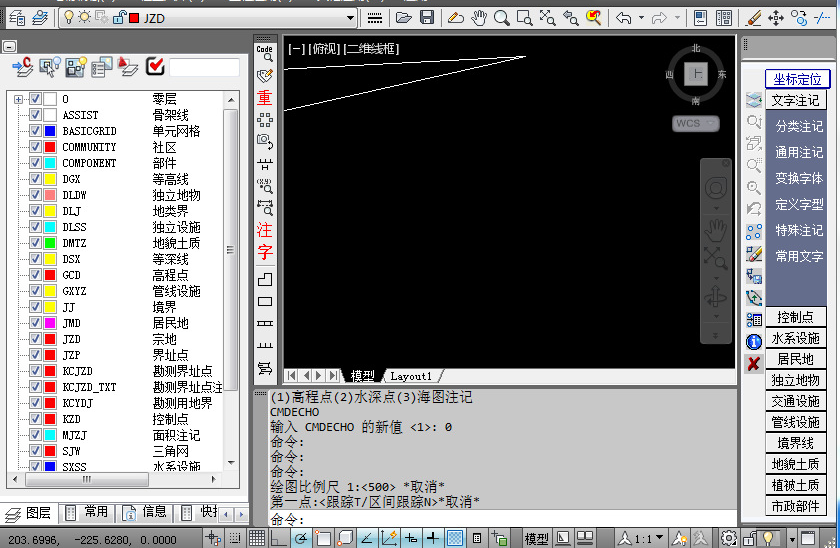The height and width of the screenshot is (548, 840).
Task: Open the 文字注记 menu item
Action: point(796,100)
